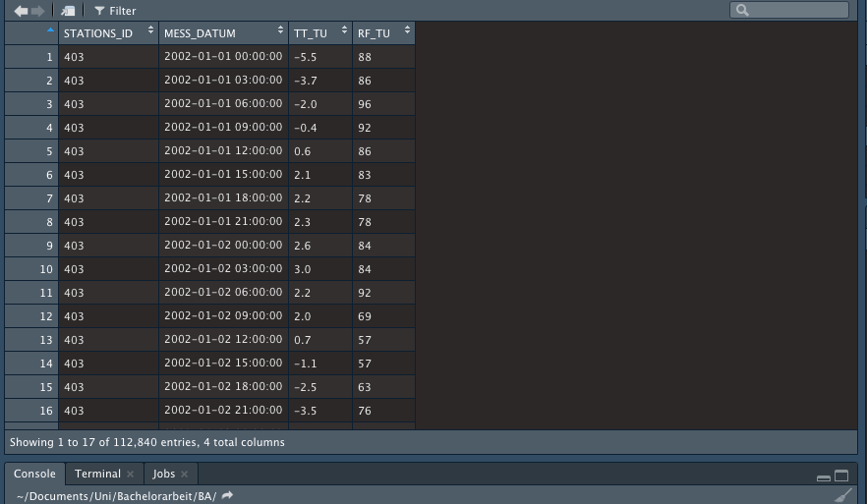Sort by TT_TU column arrows
The image size is (867, 504).
pyautogui.click(x=344, y=31)
